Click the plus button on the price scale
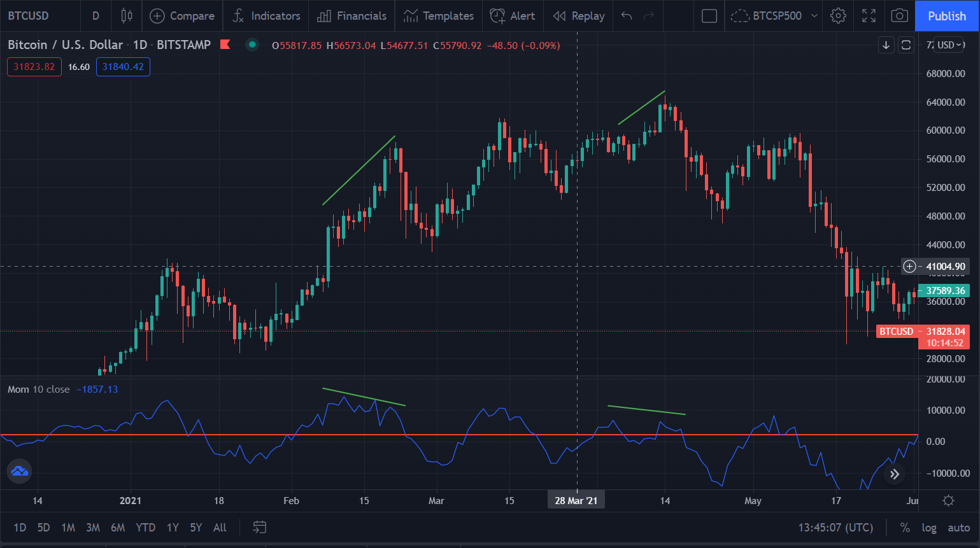Image resolution: width=980 pixels, height=548 pixels. pyautogui.click(x=909, y=267)
